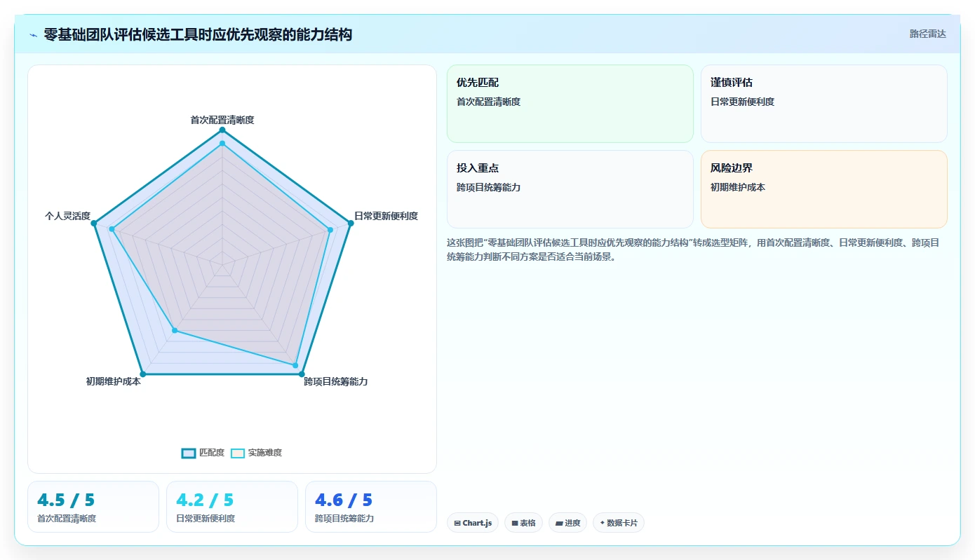Viewport: 975px width, 560px height.
Task: Click 首次配置清晰度 caption under 4.5 / 5
Action: [x=67, y=519]
